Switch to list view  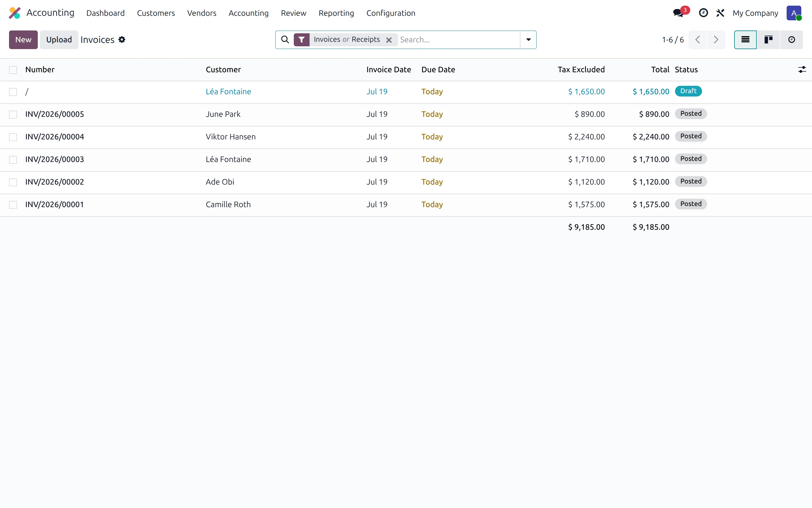[x=745, y=40]
